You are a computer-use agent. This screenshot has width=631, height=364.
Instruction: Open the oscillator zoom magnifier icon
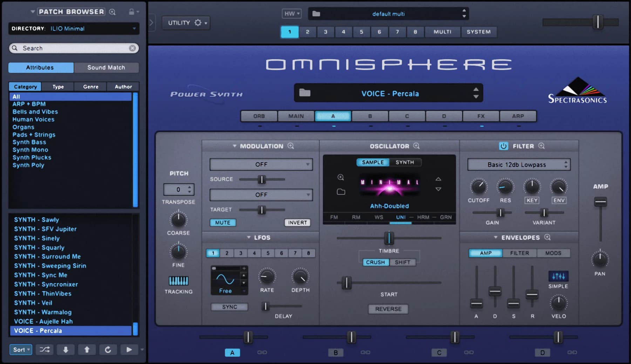416,146
